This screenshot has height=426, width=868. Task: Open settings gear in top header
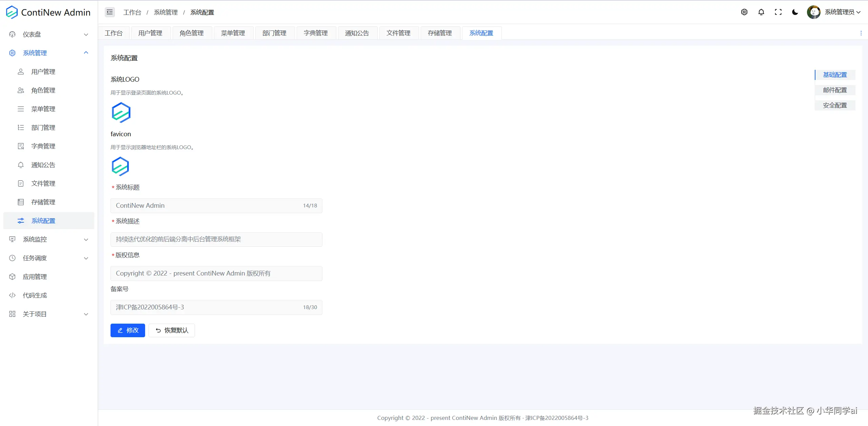click(x=744, y=12)
